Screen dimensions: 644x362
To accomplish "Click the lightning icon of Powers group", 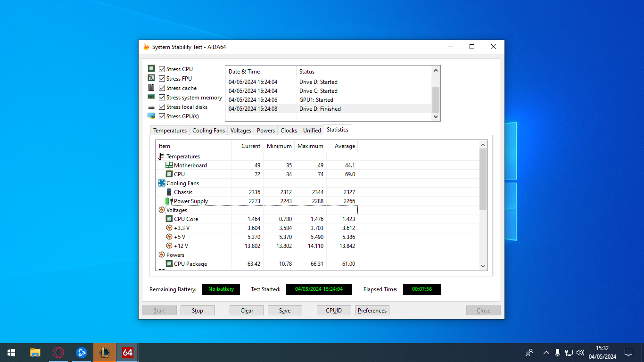I will point(162,255).
